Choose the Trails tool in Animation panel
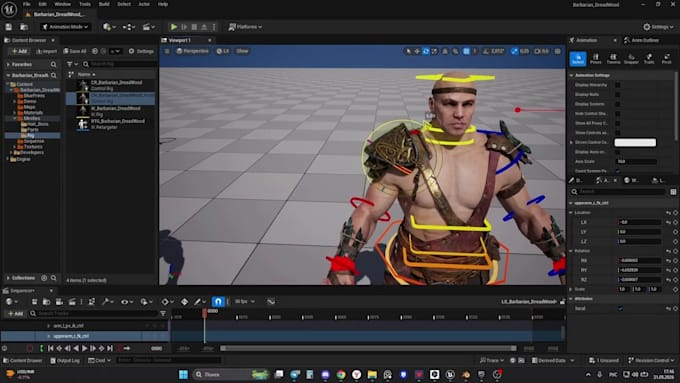The image size is (680, 383). (649, 59)
